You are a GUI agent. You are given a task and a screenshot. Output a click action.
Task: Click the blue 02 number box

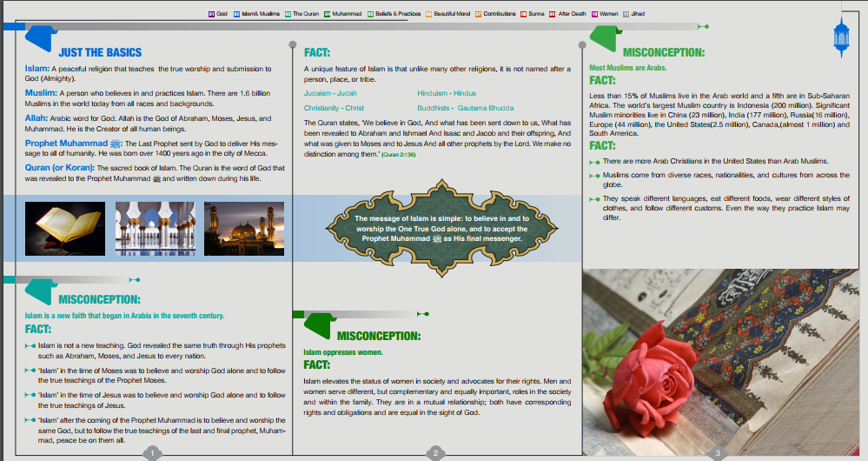236,14
